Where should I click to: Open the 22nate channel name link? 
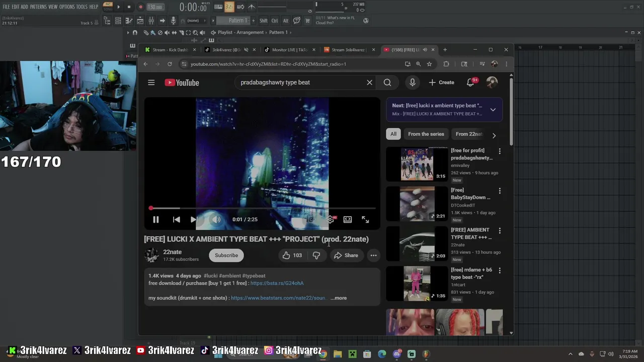click(x=172, y=252)
